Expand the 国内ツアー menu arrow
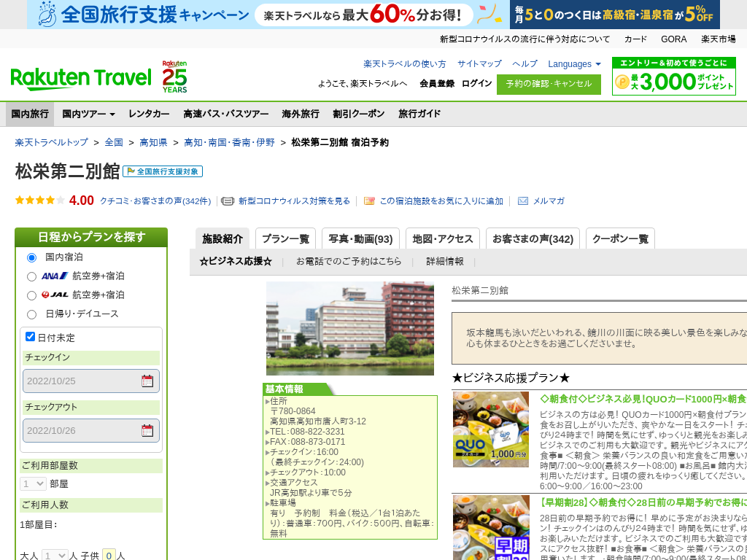Screen dimensions: 747x560 (112, 114)
